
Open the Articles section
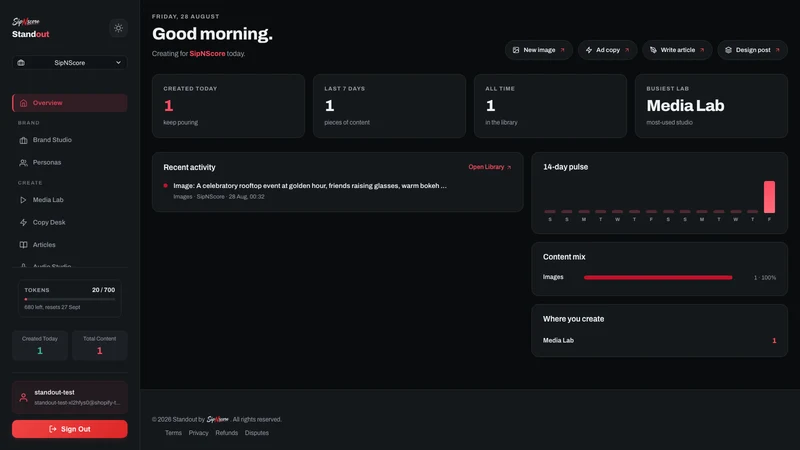70,245
